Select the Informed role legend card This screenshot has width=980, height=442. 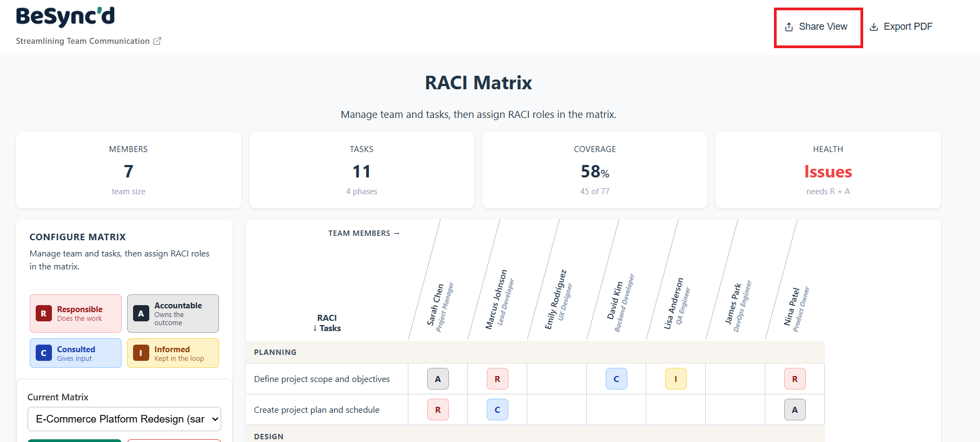(x=173, y=353)
